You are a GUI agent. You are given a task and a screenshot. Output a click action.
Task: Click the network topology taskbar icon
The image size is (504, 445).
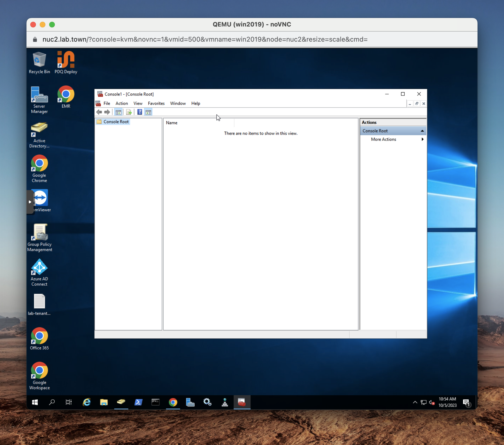click(225, 402)
